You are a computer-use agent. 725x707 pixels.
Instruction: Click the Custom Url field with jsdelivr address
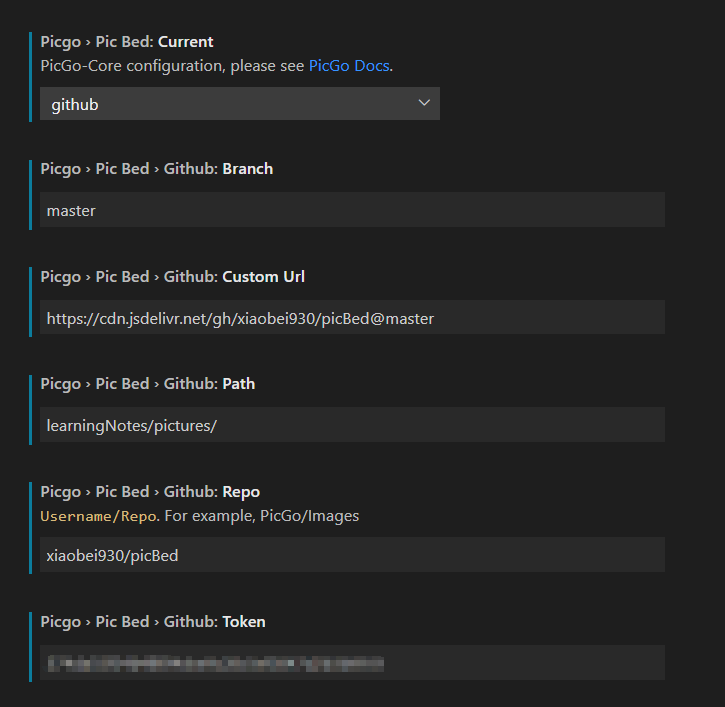click(352, 318)
